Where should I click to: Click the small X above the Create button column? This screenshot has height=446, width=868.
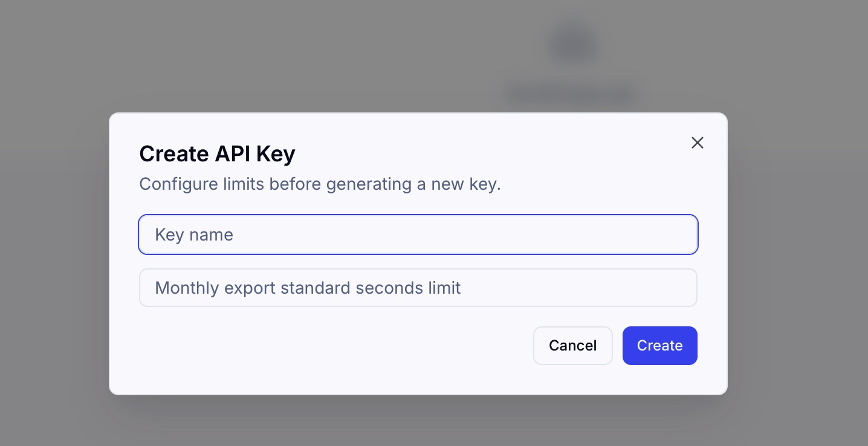[698, 143]
